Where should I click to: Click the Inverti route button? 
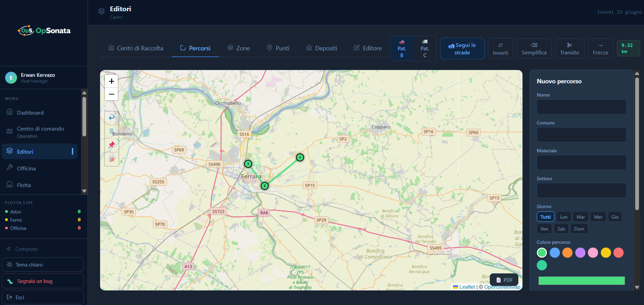pyautogui.click(x=500, y=49)
